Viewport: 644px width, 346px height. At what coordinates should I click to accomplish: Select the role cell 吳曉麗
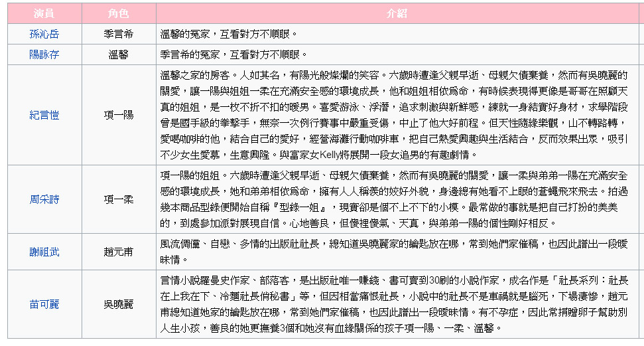coord(119,304)
